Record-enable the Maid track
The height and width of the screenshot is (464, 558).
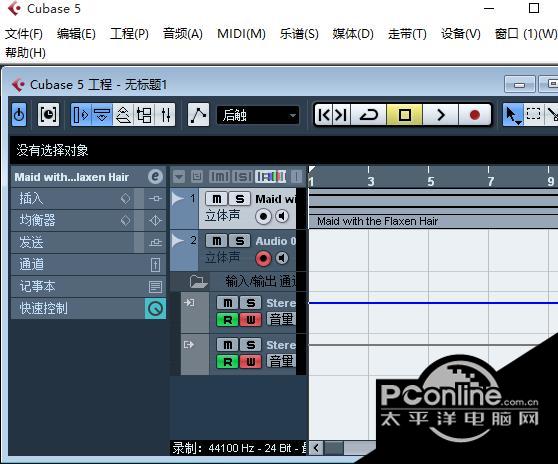(263, 216)
